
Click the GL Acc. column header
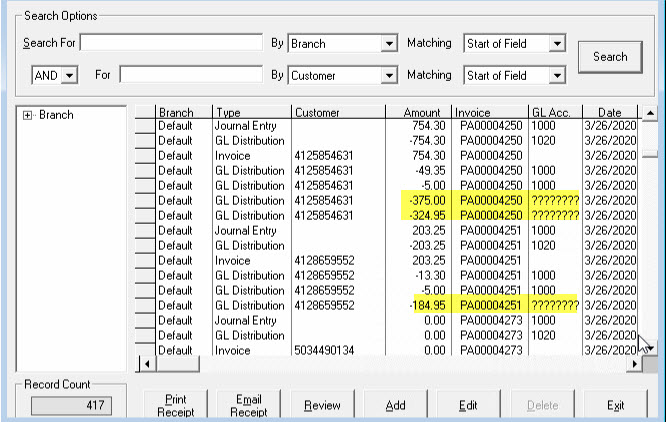(555, 113)
